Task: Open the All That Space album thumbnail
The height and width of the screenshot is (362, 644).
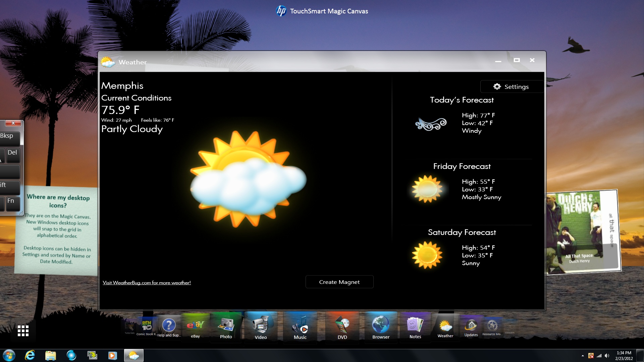Action: coord(583,232)
